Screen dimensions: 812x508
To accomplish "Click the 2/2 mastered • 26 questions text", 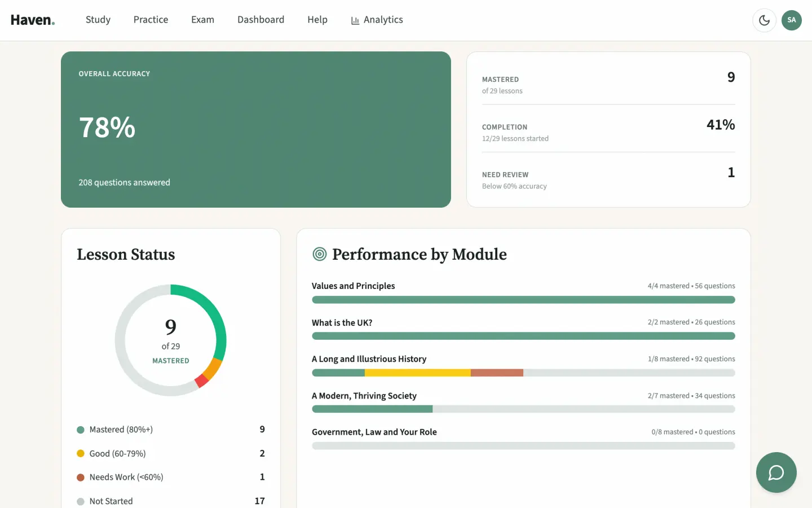I will [x=691, y=322].
